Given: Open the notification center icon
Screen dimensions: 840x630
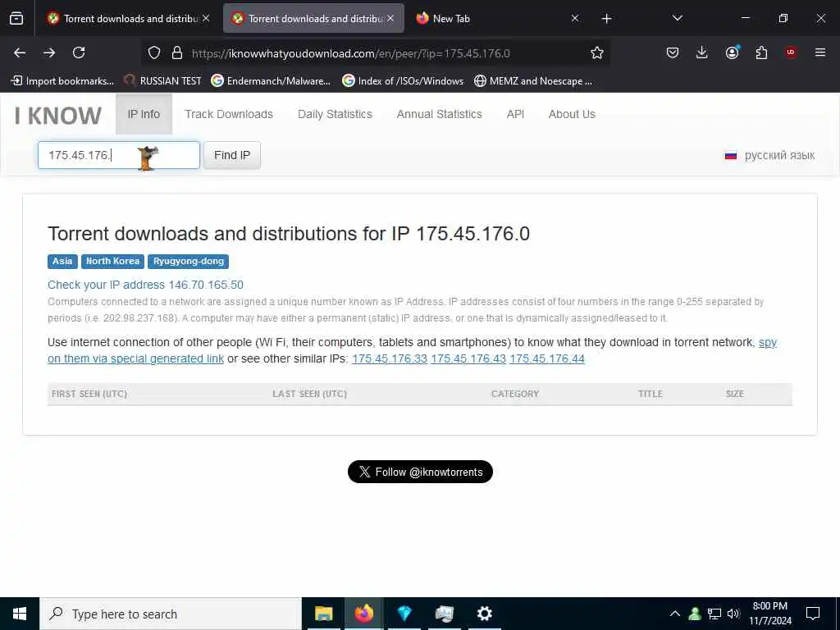Looking at the screenshot, I should pos(813,614).
